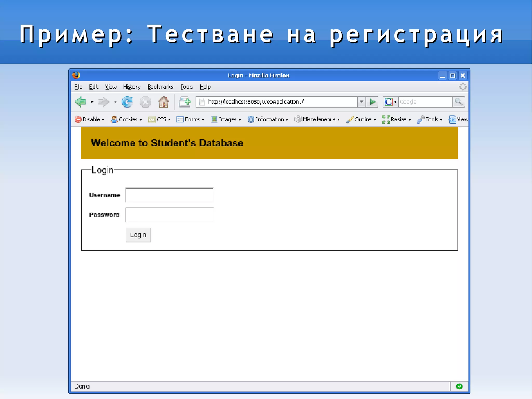
Task: Open the Miscellaneous toolbar menu
Action: pyautogui.click(x=317, y=119)
